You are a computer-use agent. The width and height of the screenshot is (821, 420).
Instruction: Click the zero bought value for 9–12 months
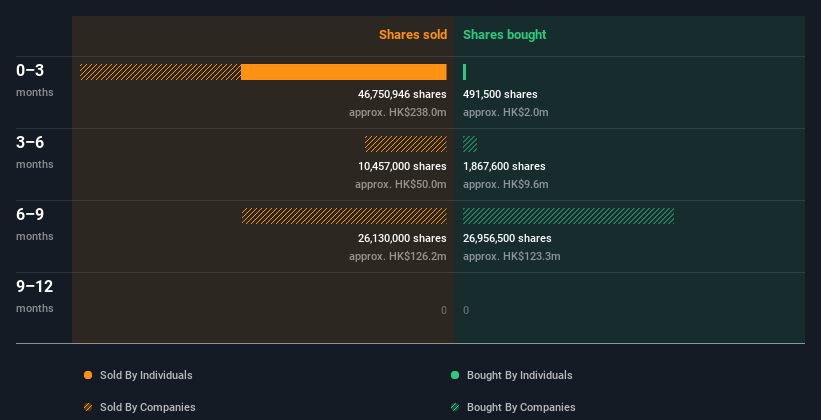click(x=466, y=310)
